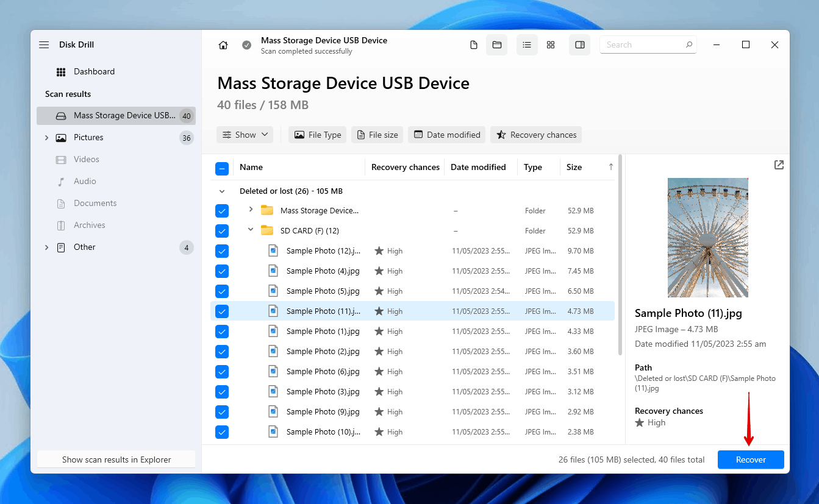
Task: Filter by Recovery chances
Action: coord(536,135)
